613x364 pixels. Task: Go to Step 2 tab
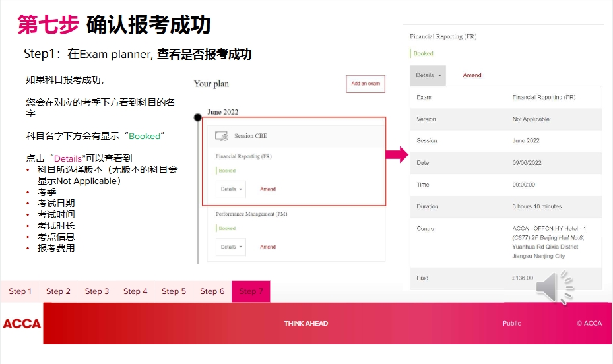[58, 291]
